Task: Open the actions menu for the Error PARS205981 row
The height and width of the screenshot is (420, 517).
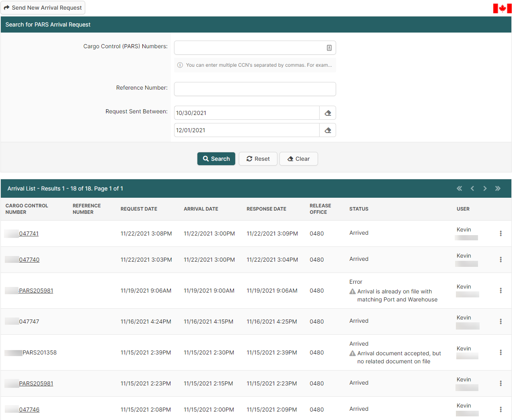Action: (501, 291)
